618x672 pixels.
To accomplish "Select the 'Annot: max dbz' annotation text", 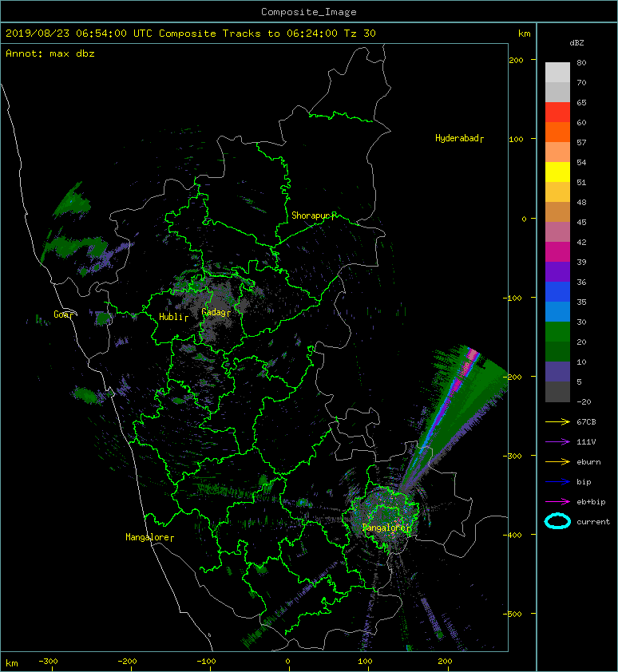I will tap(50, 53).
